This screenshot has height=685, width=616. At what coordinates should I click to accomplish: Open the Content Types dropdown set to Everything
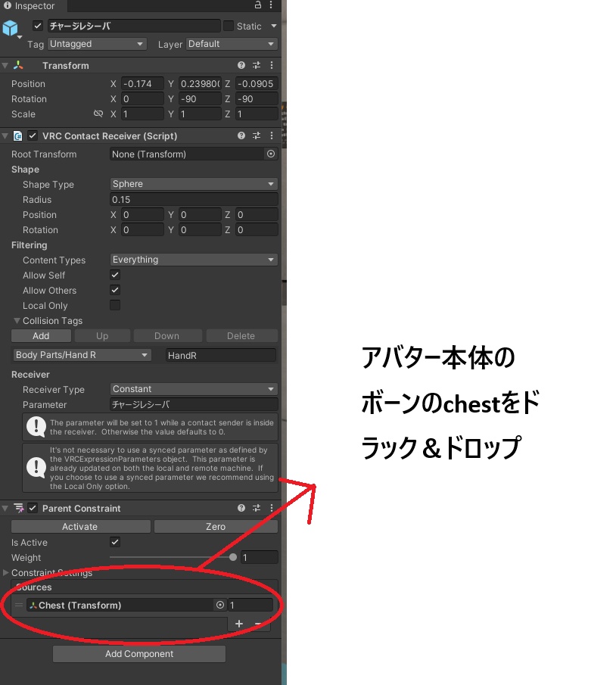[x=193, y=260]
